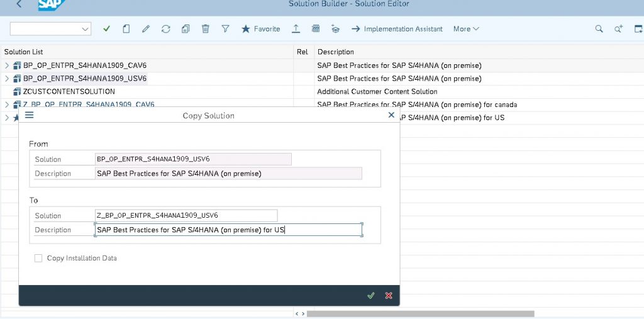Expand BP_OP_ENTPR_S4HANA1909_CAV6 node
This screenshot has width=644, height=319.
point(7,65)
